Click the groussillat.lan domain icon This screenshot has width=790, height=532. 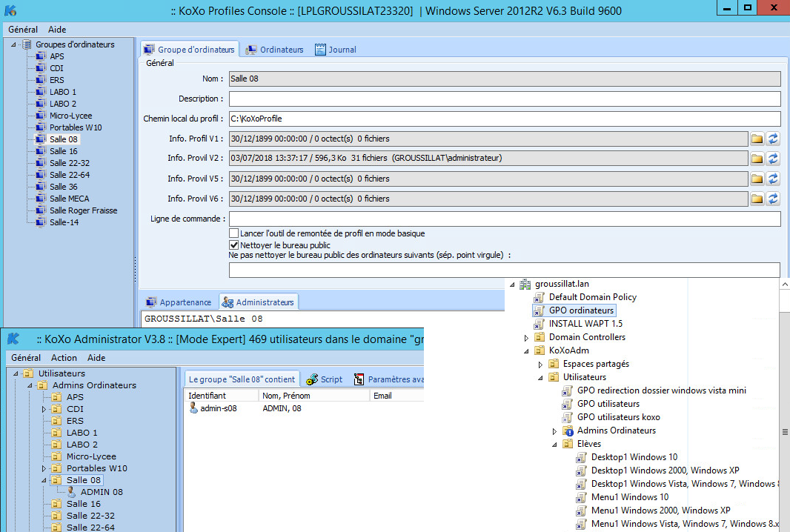pyautogui.click(x=525, y=284)
